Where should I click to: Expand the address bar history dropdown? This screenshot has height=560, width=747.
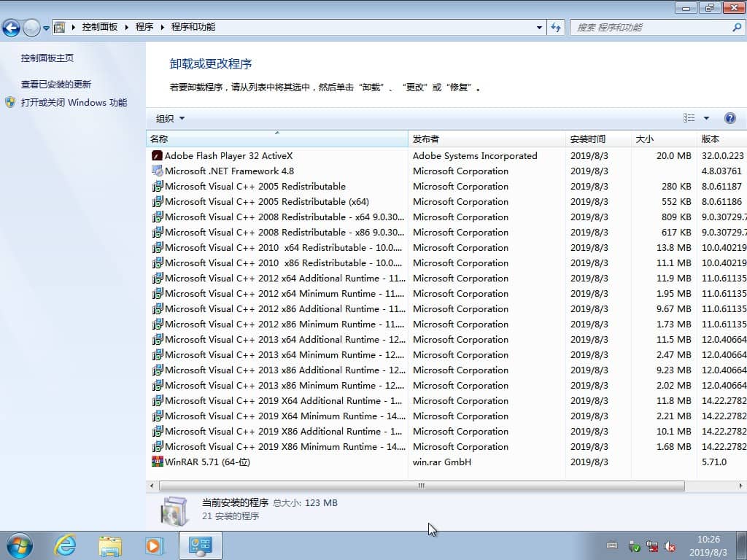point(539,28)
